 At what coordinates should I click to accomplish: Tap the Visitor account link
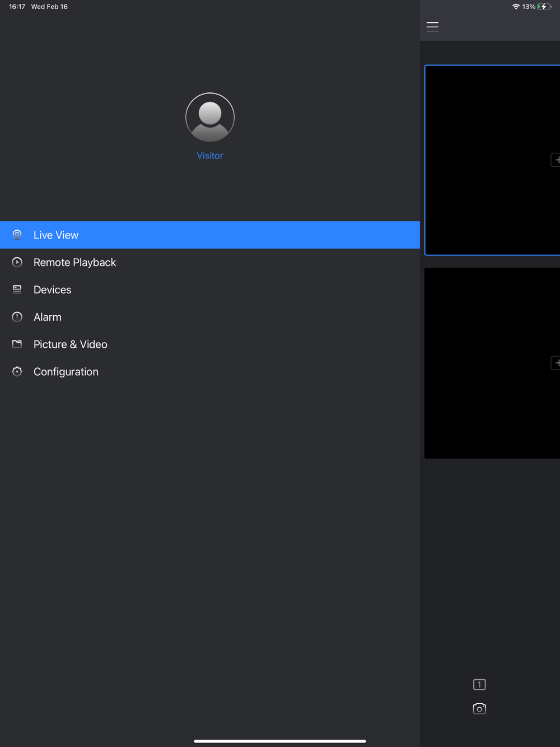click(210, 156)
